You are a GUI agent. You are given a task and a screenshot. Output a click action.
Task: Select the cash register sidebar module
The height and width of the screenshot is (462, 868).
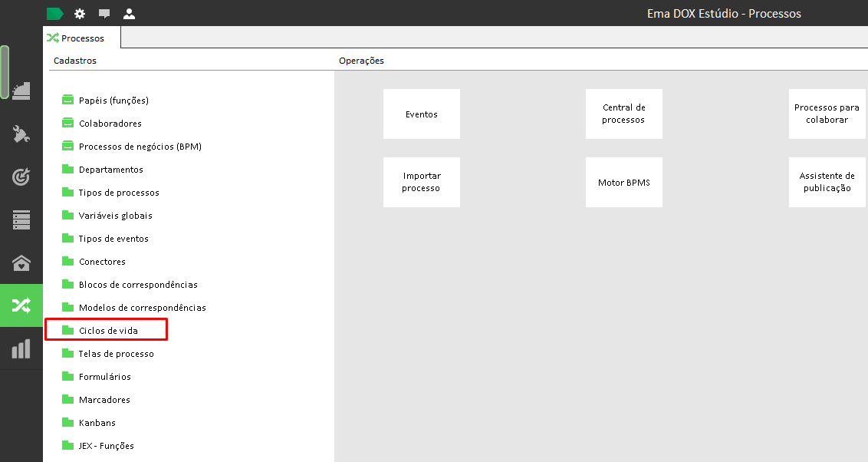[21, 91]
